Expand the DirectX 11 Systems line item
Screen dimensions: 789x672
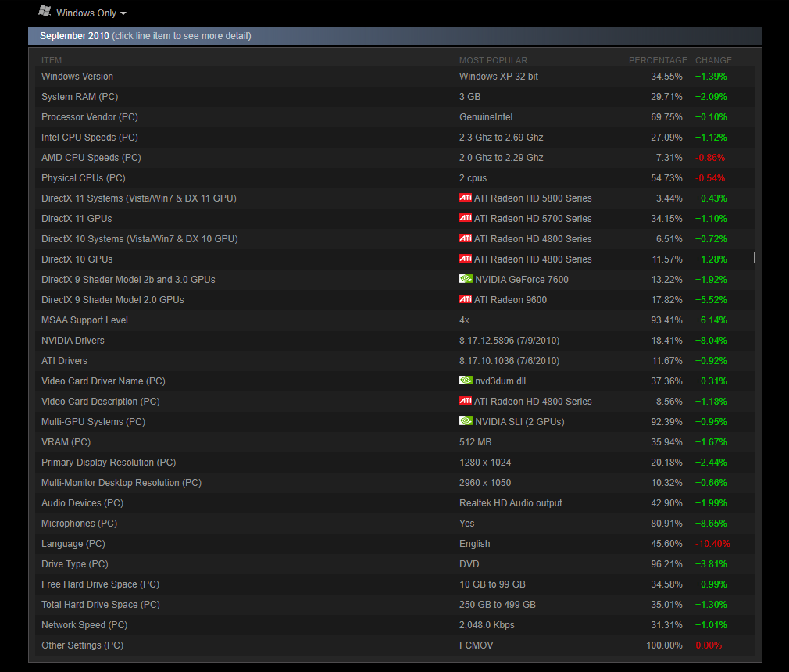click(x=395, y=198)
